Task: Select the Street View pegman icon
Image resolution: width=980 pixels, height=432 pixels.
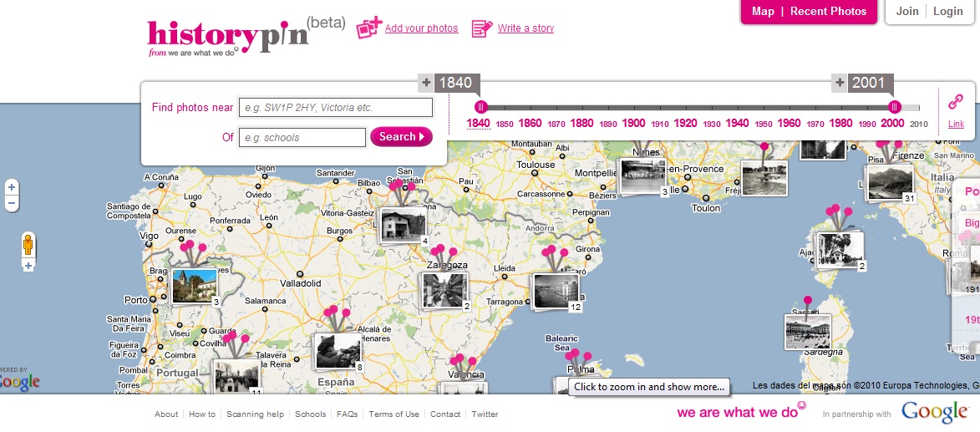Action: pyautogui.click(x=28, y=245)
